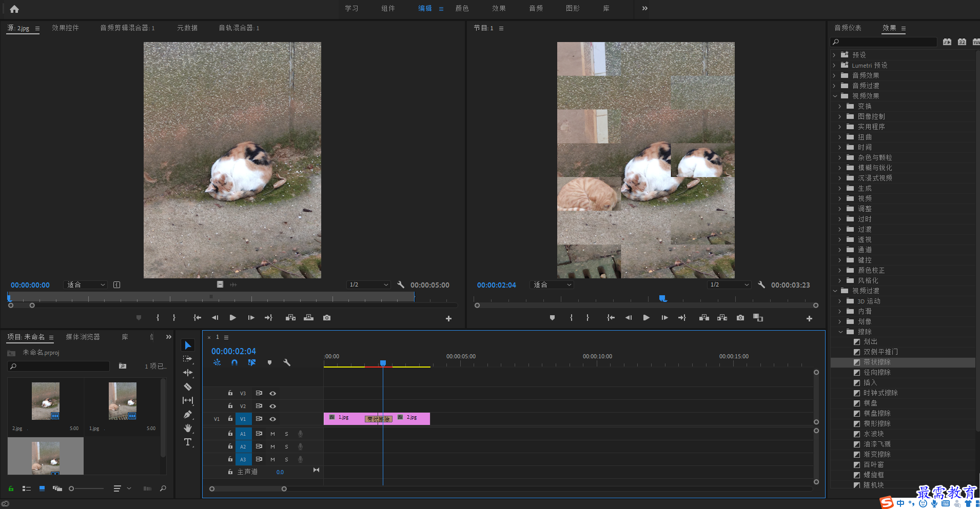980x509 pixels.
Task: Select the Hand tool
Action: 188,428
